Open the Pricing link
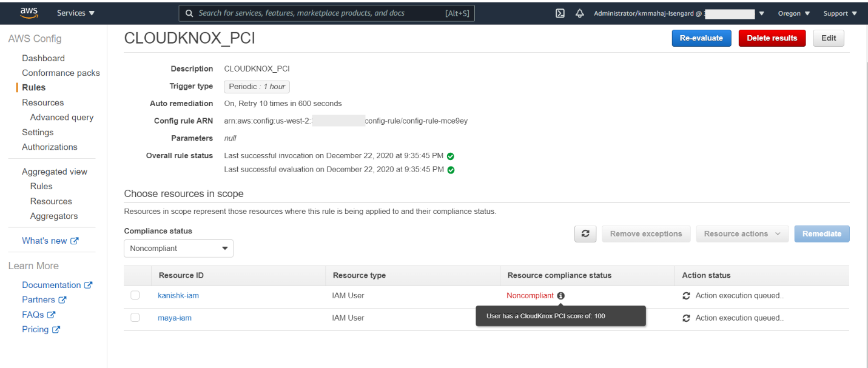Screen dimensions: 868x368 point(35,329)
